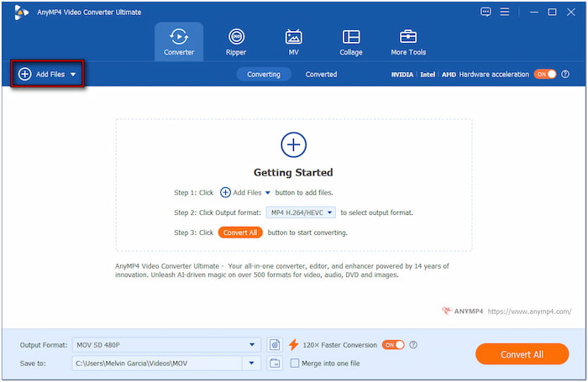This screenshot has height=382, width=588.
Task: Open the MV tab
Action: click(293, 42)
